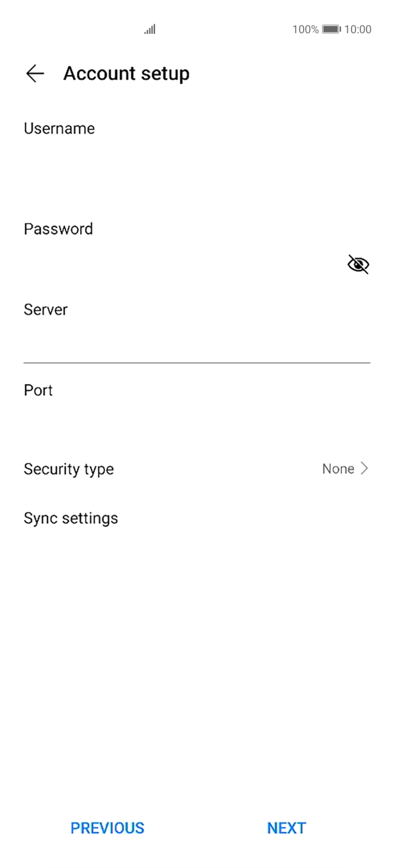Click the PREVIOUS button
Screen dimensions: 394x868
pos(107,828)
